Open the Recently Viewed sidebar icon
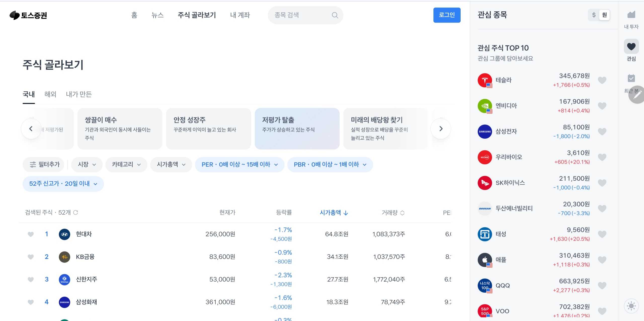644x321 pixels. click(631, 78)
